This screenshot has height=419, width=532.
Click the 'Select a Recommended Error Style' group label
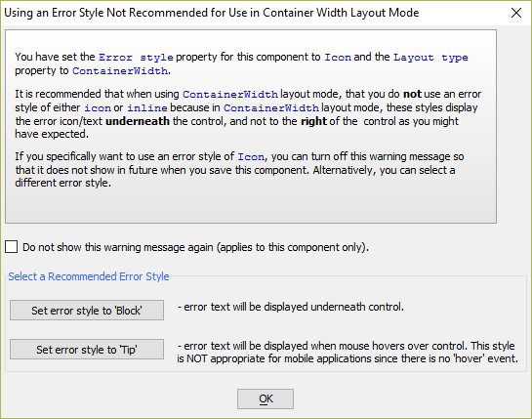[x=89, y=276]
